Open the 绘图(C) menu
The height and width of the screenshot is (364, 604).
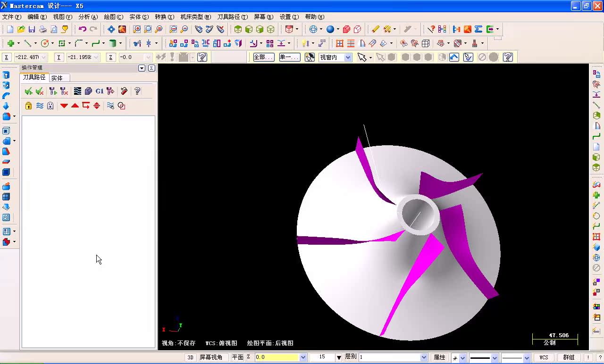point(114,17)
